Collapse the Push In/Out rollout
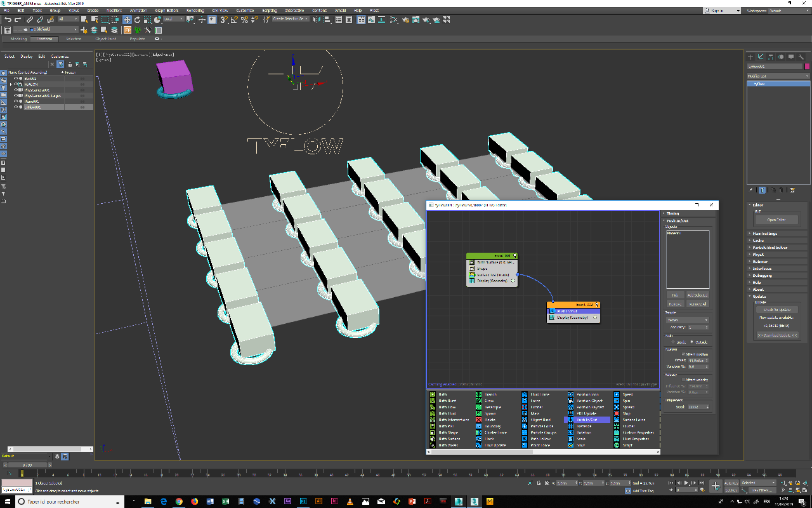Screen dimensions: 812x508 689,221
